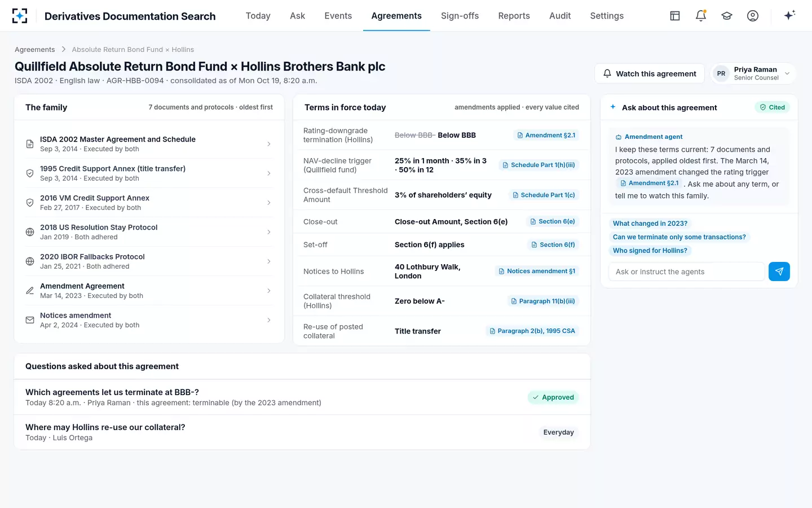This screenshot has height=508, width=812.
Task: Expand 2020 IBOR Fallbacks Protocol chevron
Action: click(x=269, y=261)
